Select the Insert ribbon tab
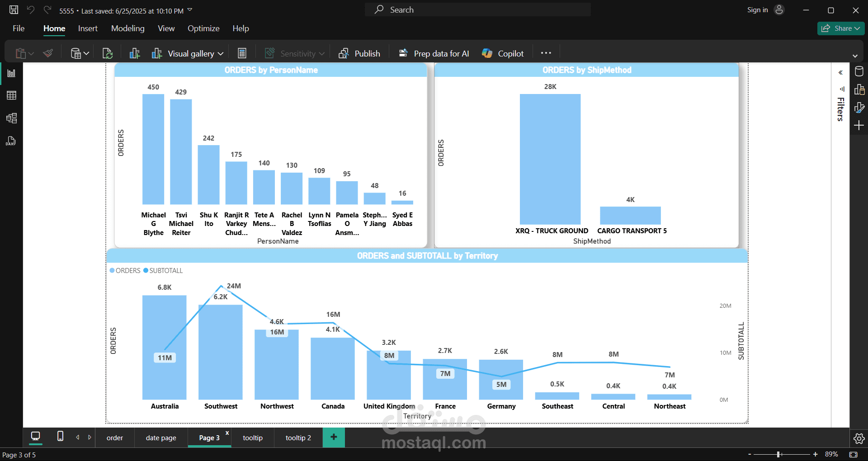The image size is (868, 461). tap(88, 28)
